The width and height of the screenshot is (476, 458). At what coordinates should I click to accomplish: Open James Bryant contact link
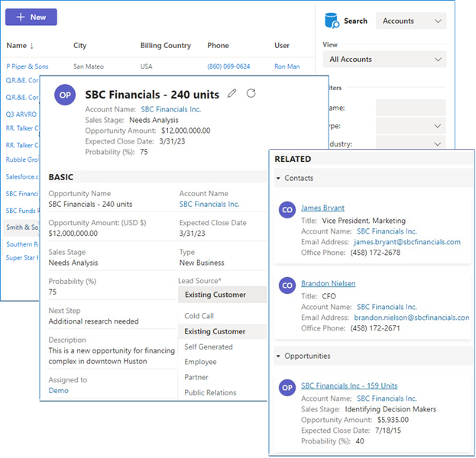click(x=322, y=208)
